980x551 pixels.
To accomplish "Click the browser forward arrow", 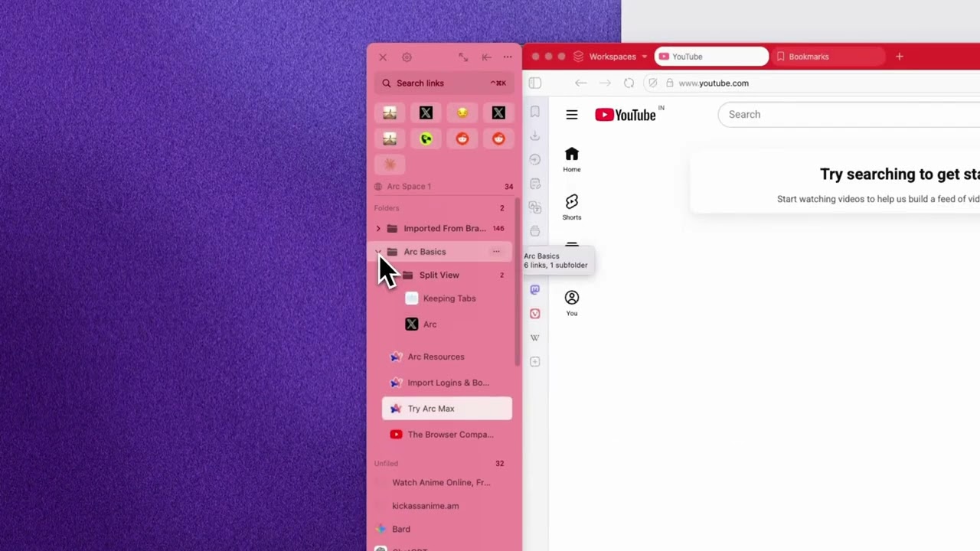I will point(605,83).
